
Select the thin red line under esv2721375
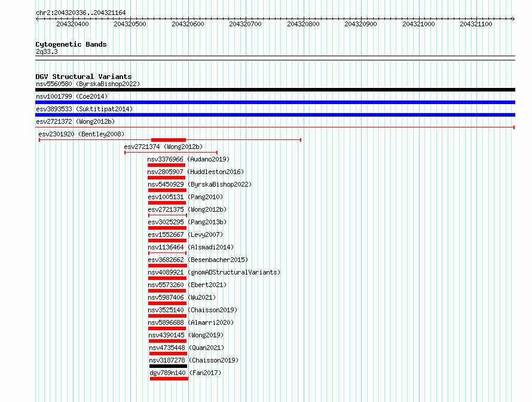[x=167, y=215]
